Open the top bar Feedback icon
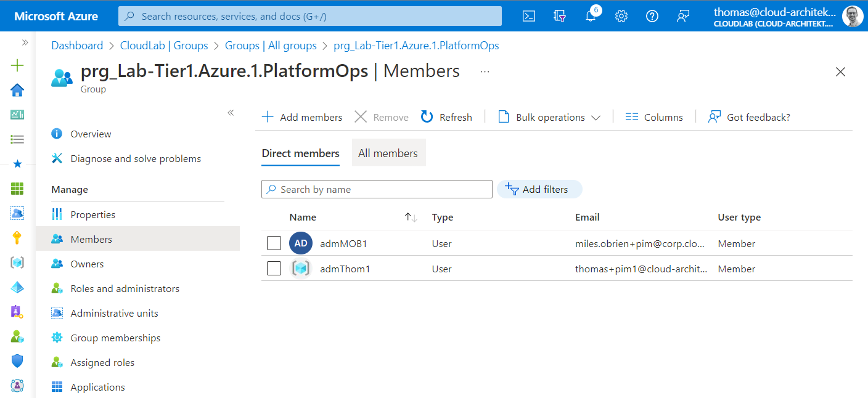The image size is (868, 398). 683,17
